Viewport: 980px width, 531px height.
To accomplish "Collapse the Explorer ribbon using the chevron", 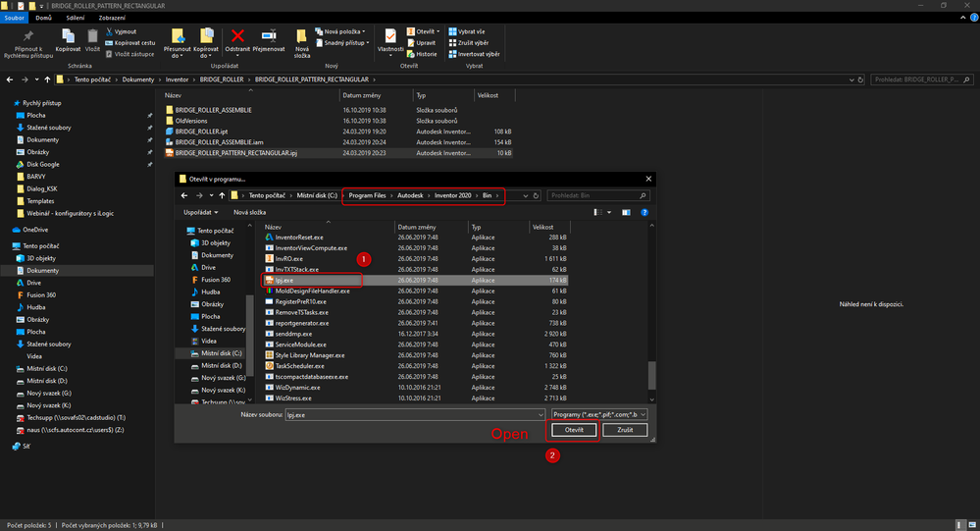I will pos(962,18).
